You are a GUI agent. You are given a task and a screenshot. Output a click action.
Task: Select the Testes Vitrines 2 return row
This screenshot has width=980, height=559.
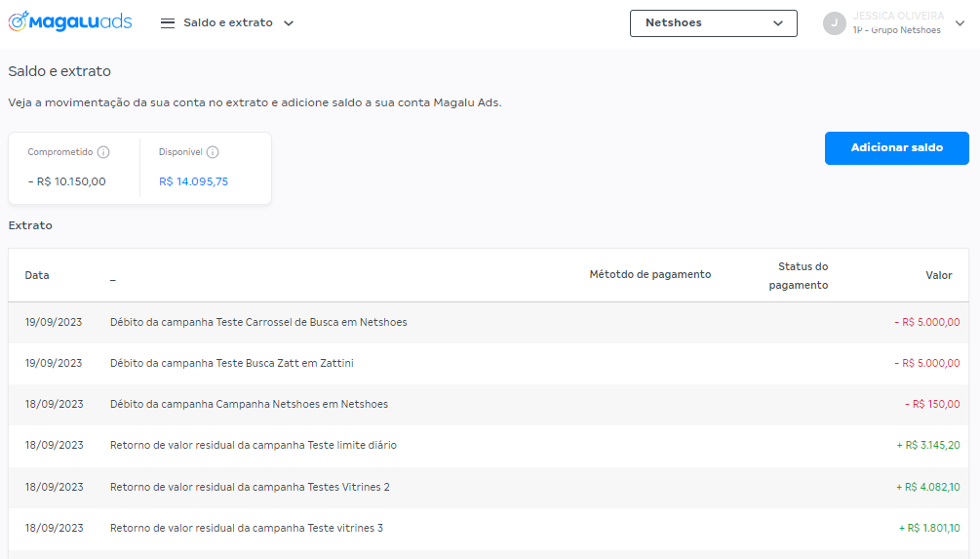pos(489,487)
